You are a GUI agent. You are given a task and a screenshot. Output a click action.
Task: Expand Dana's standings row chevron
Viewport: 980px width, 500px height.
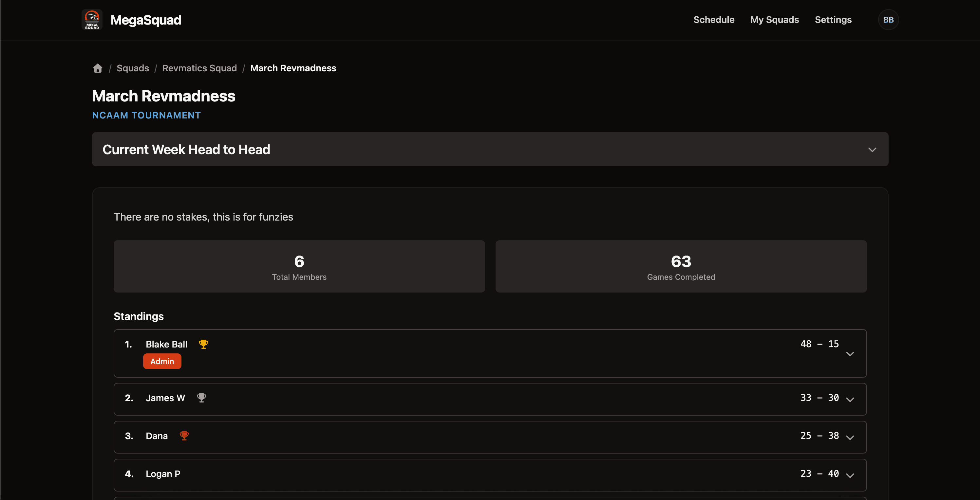click(x=850, y=437)
